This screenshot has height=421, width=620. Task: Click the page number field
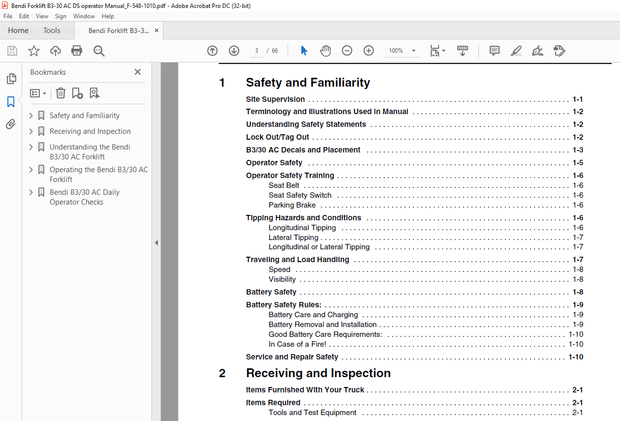tap(257, 51)
